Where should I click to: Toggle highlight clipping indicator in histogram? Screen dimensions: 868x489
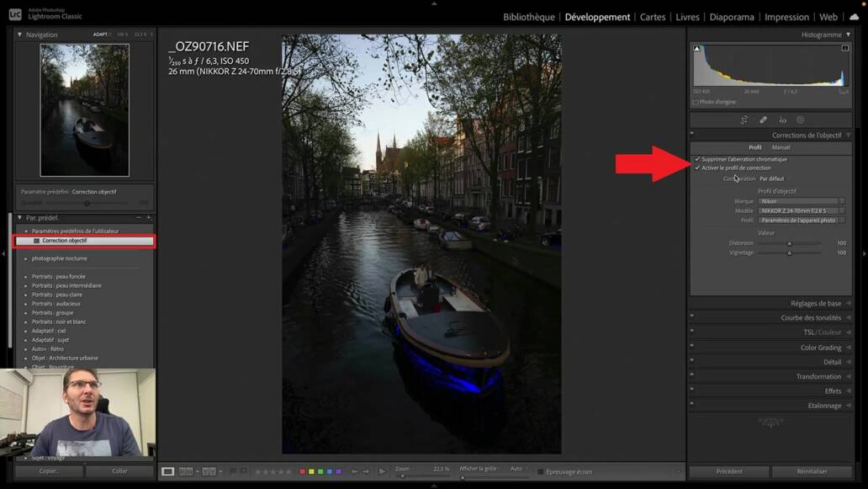pos(844,49)
